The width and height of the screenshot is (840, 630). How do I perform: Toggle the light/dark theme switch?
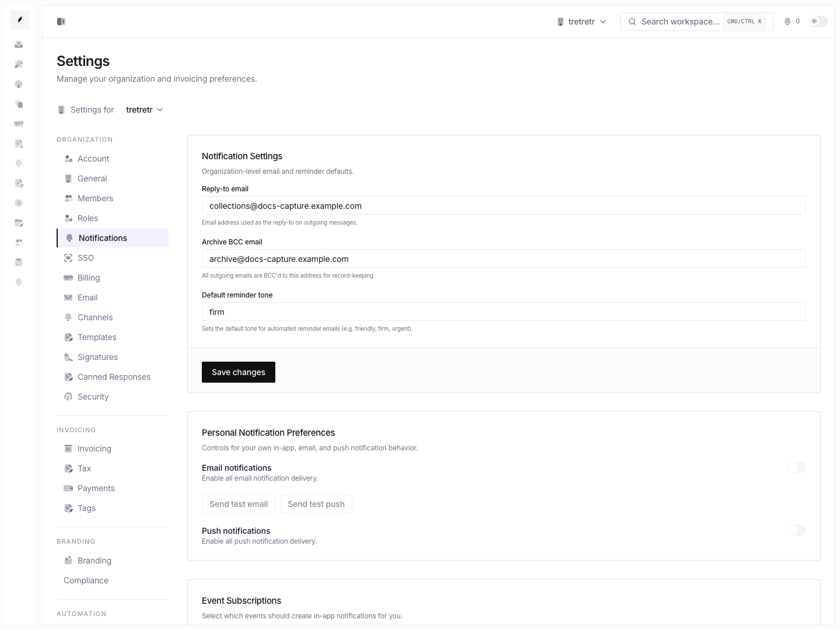[818, 22]
